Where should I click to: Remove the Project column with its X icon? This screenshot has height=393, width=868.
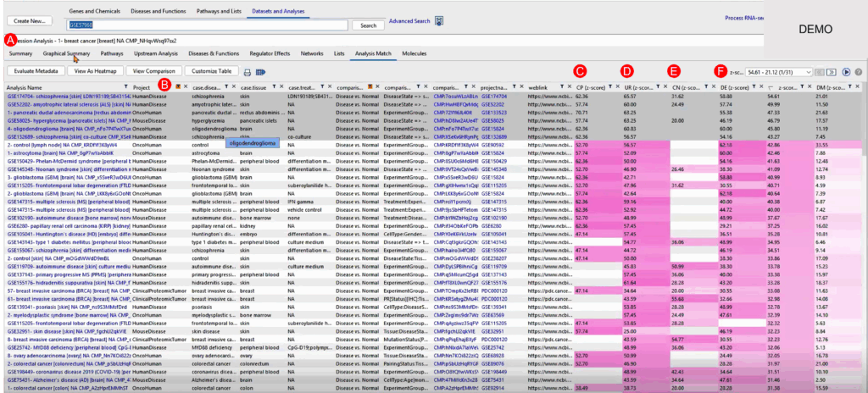tap(186, 87)
